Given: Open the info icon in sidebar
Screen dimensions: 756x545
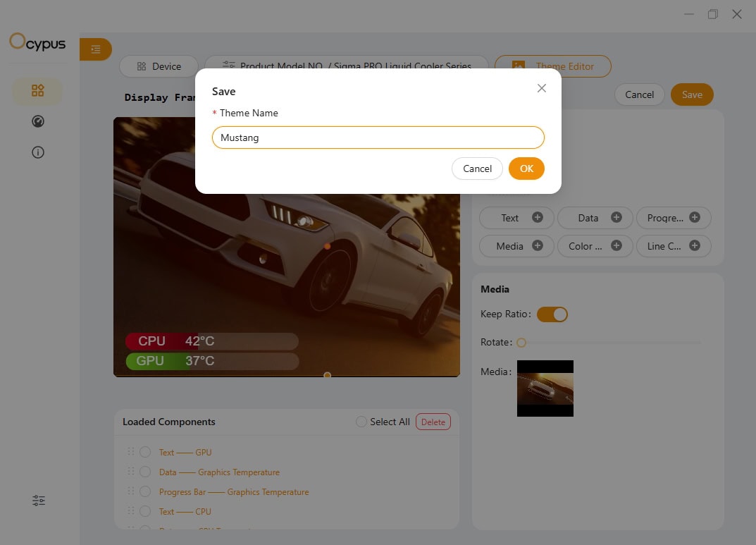Looking at the screenshot, I should [x=38, y=152].
